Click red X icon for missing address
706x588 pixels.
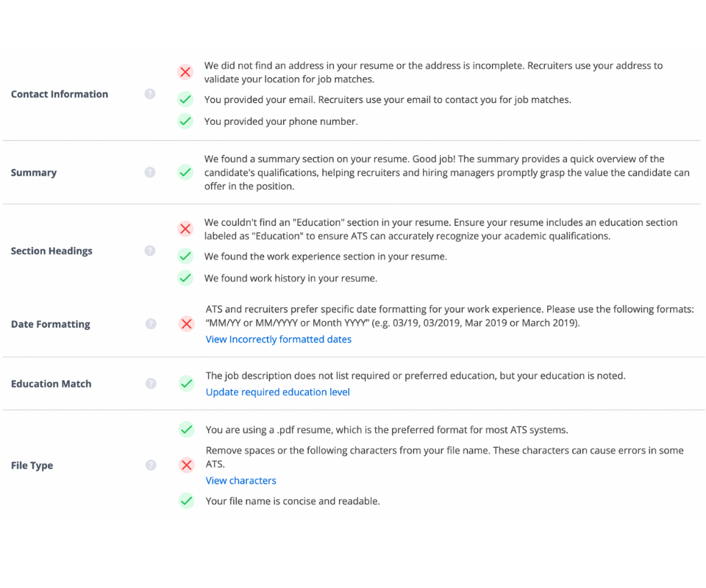pos(185,72)
